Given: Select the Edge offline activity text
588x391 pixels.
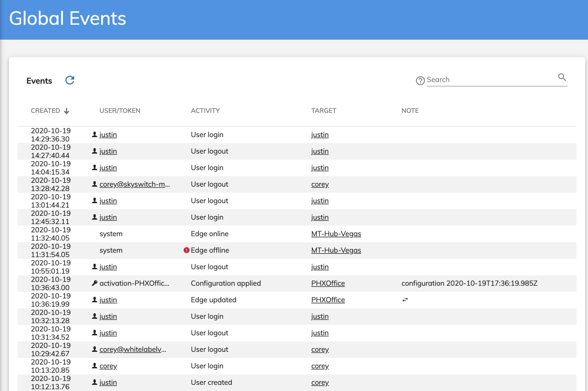Looking at the screenshot, I should (210, 250).
